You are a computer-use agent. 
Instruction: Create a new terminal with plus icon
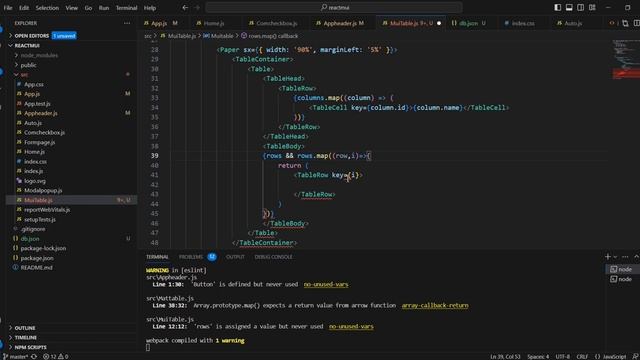608,257
